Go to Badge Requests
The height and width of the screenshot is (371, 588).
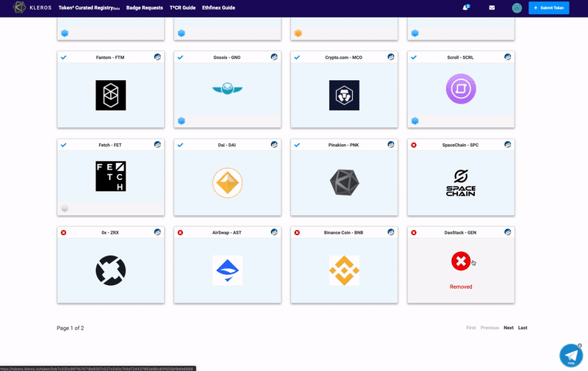coord(144,7)
